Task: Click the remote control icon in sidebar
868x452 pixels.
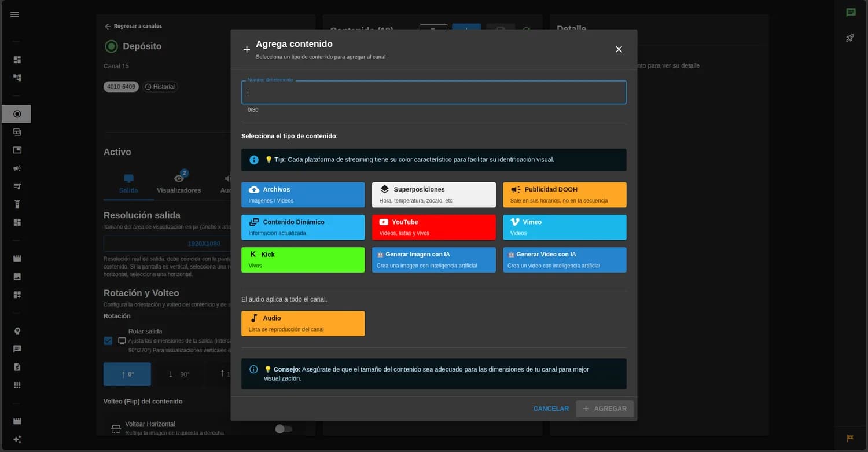Action: pos(17,204)
